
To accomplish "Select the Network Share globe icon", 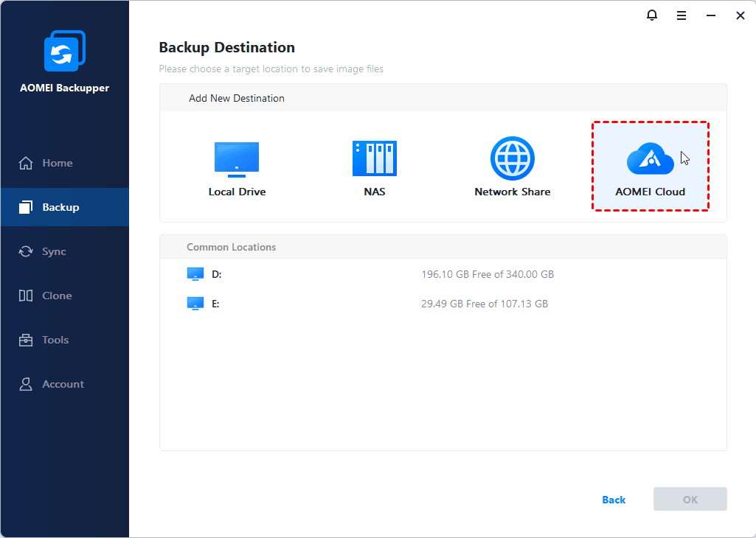I will [x=512, y=158].
